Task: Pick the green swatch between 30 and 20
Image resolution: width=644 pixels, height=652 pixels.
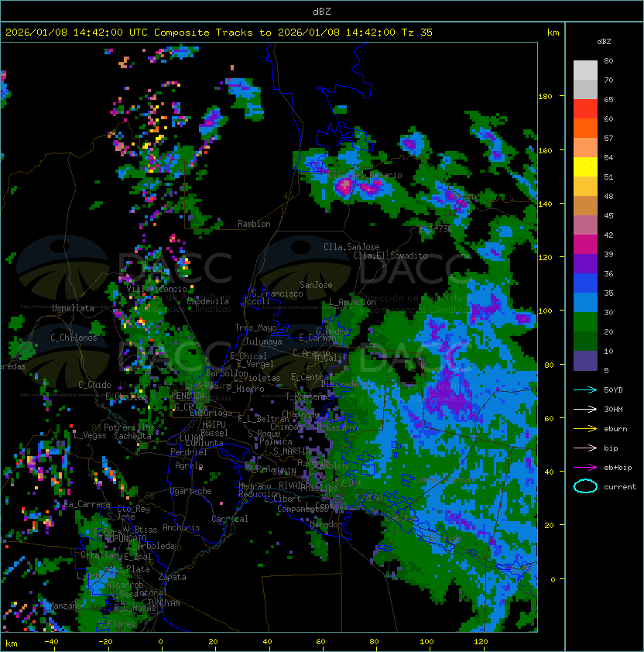Action: pyautogui.click(x=585, y=322)
